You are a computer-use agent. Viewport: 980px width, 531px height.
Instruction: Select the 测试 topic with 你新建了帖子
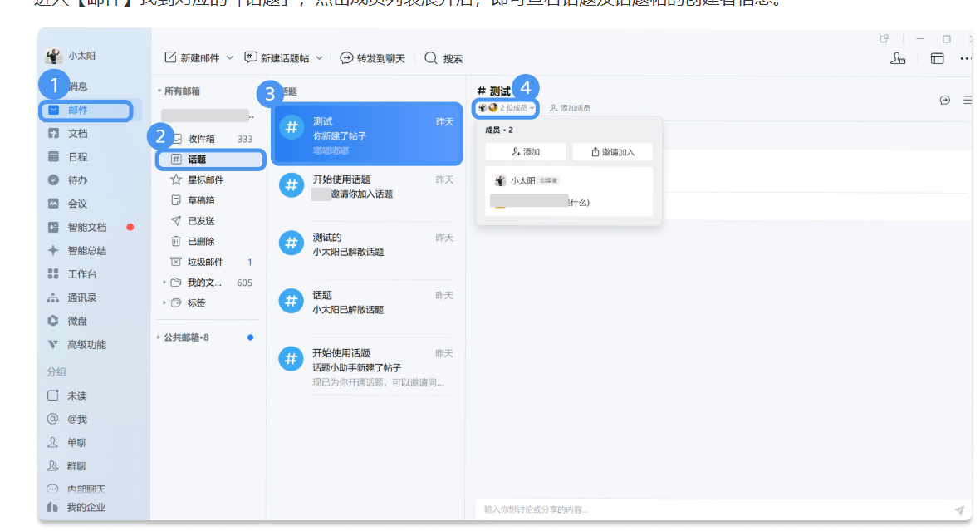[367, 135]
